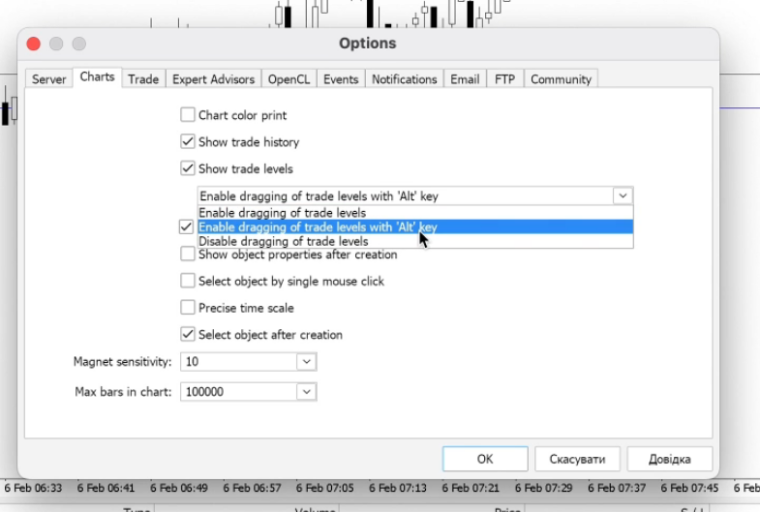This screenshot has width=760, height=512.
Task: Click the Magnet sensitivity value field
Action: 239,362
